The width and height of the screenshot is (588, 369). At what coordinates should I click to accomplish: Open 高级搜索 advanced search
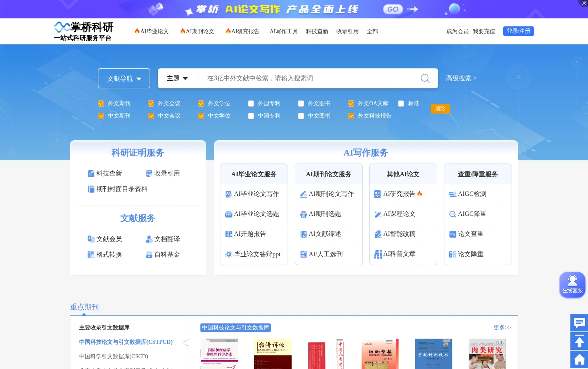(461, 78)
